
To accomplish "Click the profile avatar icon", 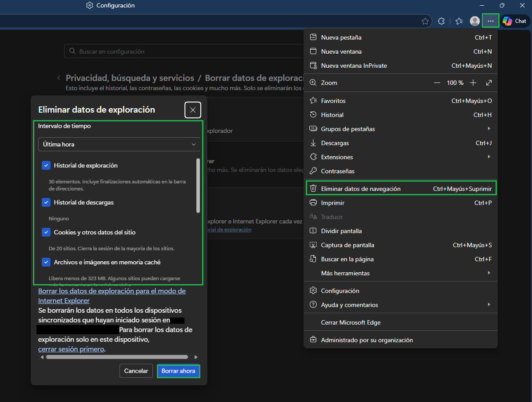I will tap(474, 21).
